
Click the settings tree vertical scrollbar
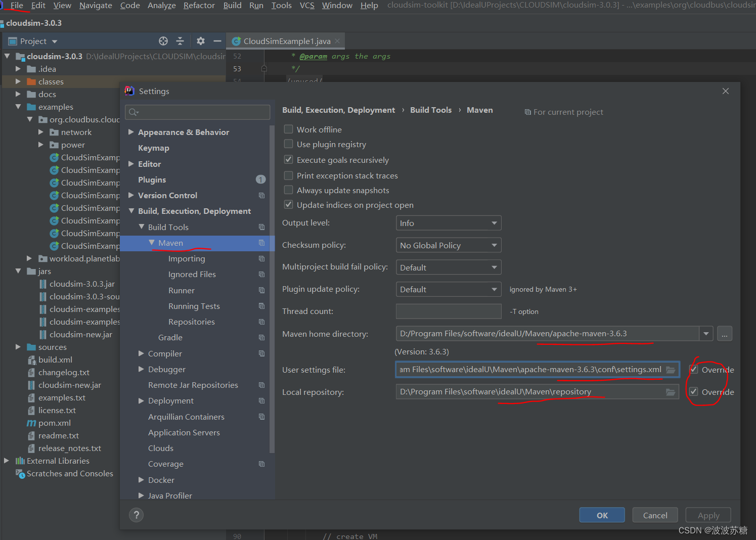coord(272,288)
